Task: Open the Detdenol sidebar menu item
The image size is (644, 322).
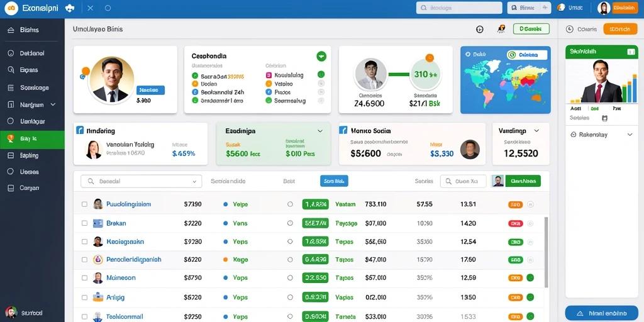Action: [32, 53]
